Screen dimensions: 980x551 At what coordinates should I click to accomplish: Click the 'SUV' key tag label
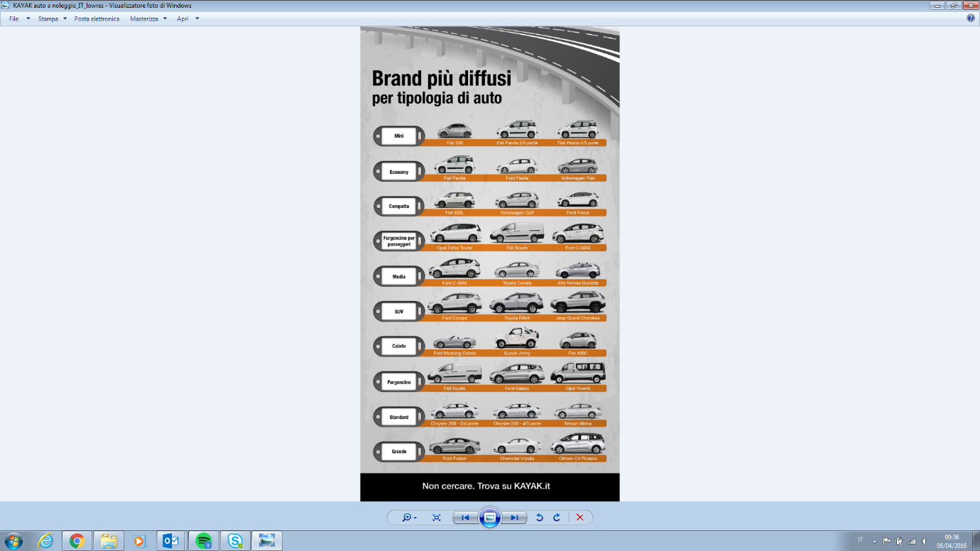(399, 312)
